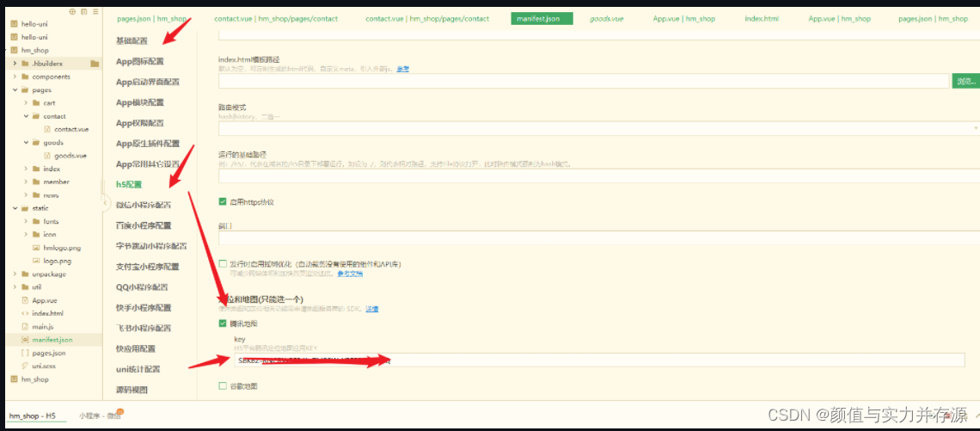980x431 pixels.
Task: Click the folder icon beside components
Action: click(x=25, y=77)
